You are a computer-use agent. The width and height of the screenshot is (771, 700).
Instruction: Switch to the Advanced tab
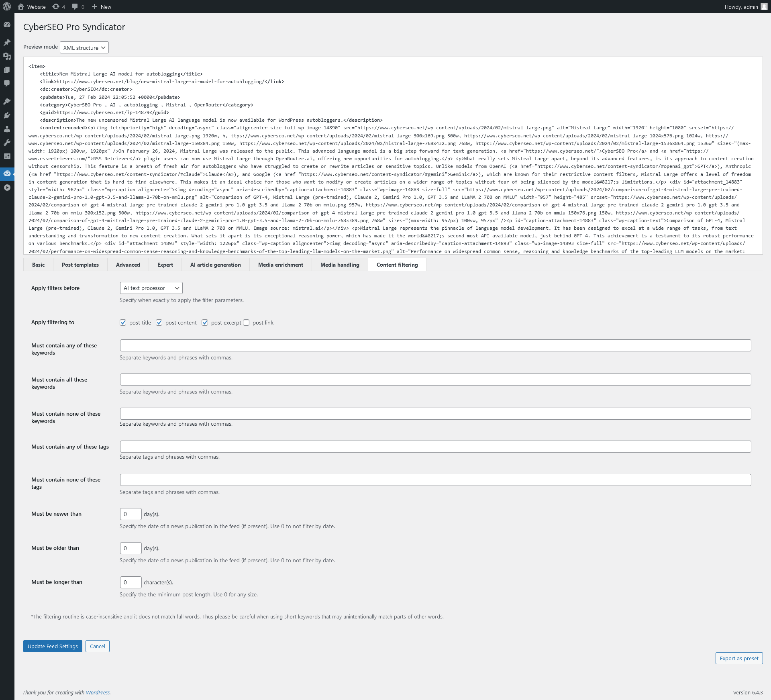[128, 265]
